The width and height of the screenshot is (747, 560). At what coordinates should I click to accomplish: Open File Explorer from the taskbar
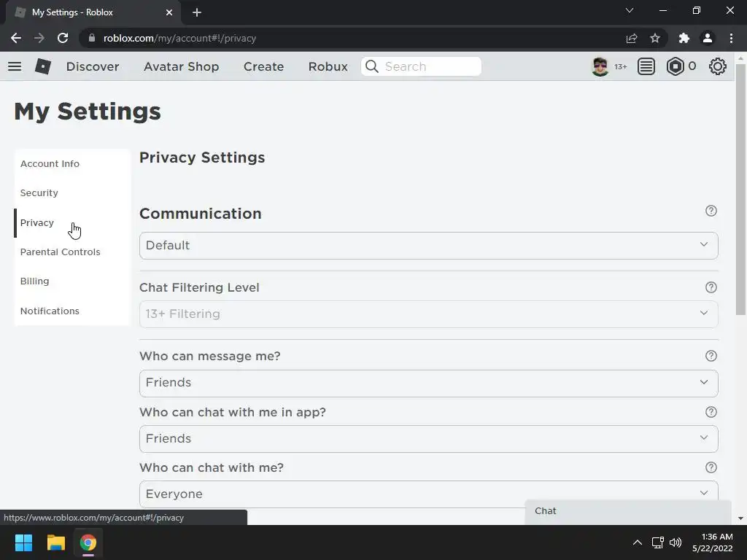[x=55, y=542]
